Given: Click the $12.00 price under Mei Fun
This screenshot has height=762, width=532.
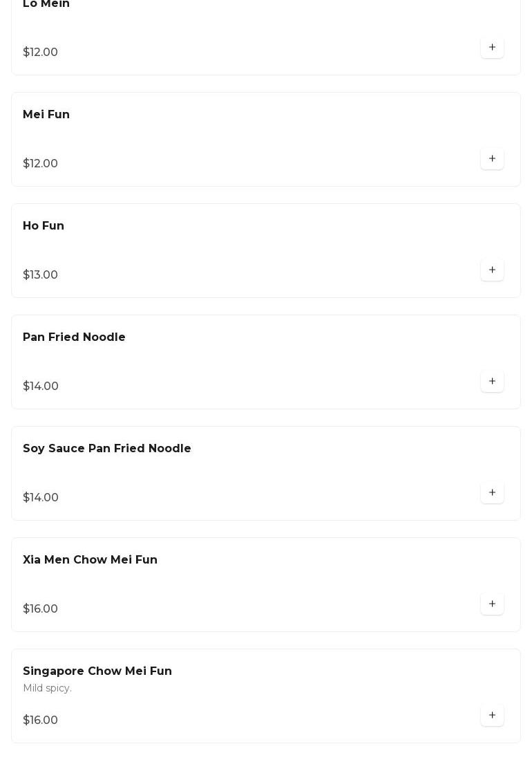Looking at the screenshot, I should click(x=40, y=164).
